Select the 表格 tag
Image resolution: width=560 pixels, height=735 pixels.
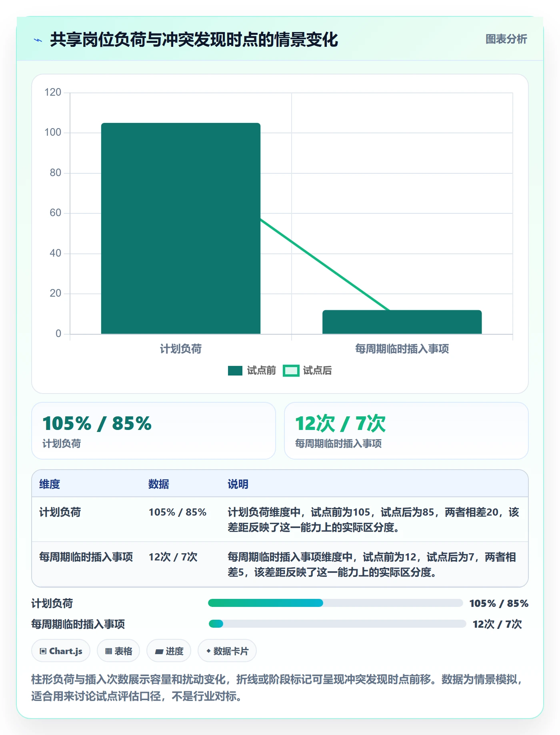pos(118,651)
